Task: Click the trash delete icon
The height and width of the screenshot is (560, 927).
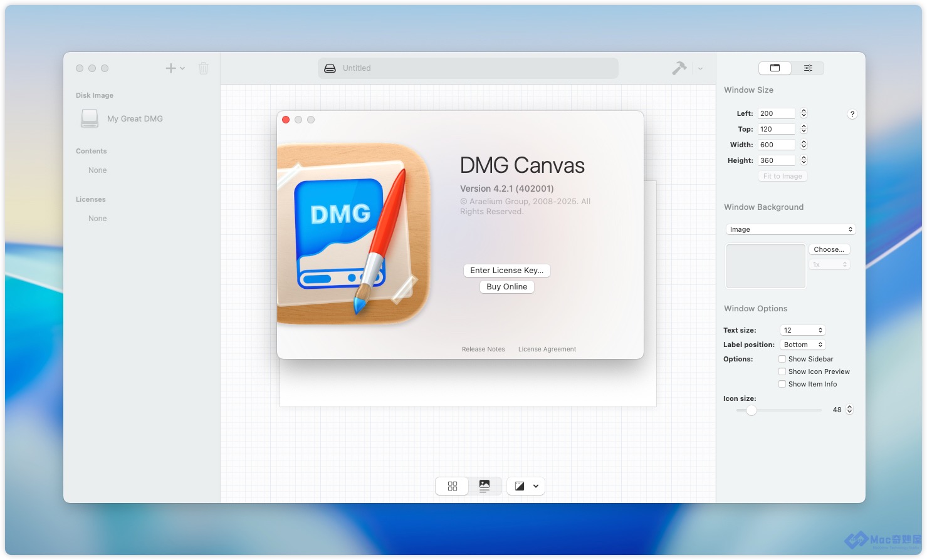Action: click(204, 68)
